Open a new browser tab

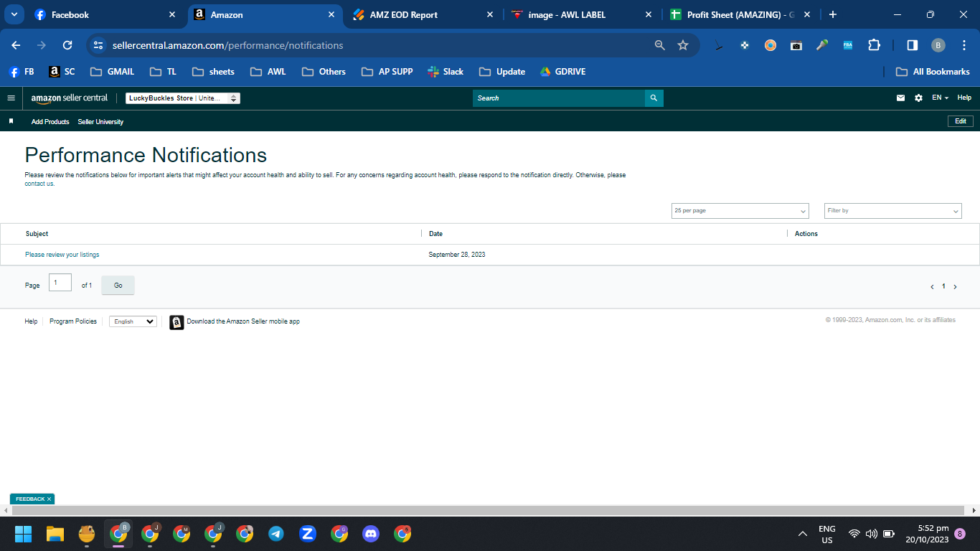pyautogui.click(x=832, y=14)
